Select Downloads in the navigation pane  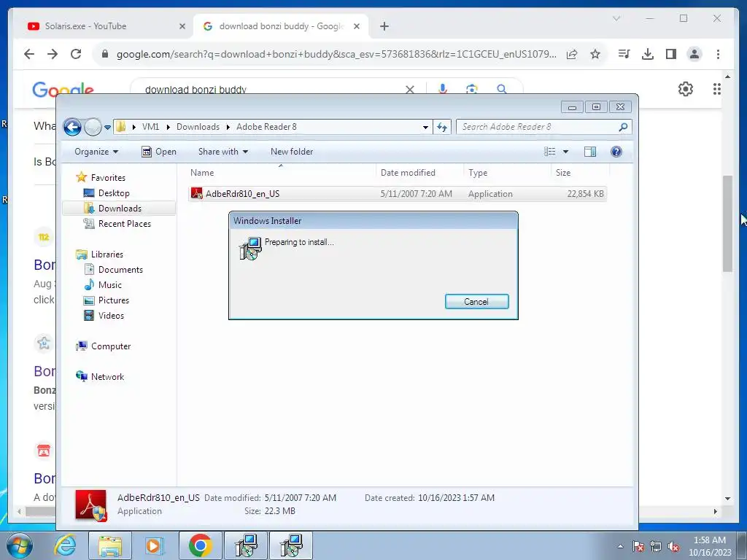[119, 208]
